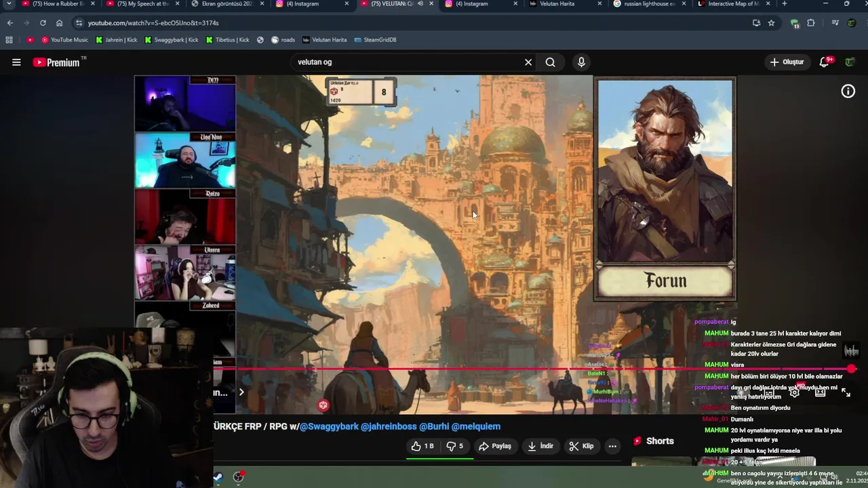868x488 pixels.
Task: Bookmark this page with the star
Action: [x=772, y=23]
